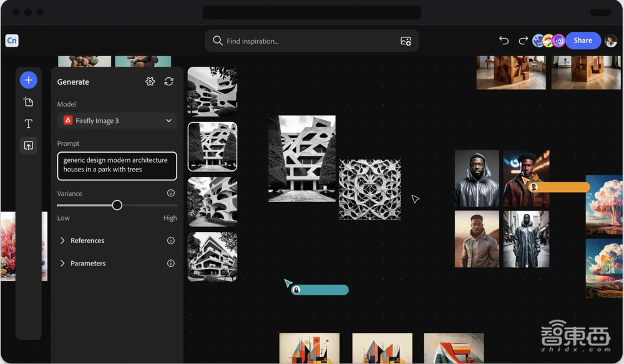Open the Cn app logo home
The width and height of the screenshot is (624, 364).
12,41
